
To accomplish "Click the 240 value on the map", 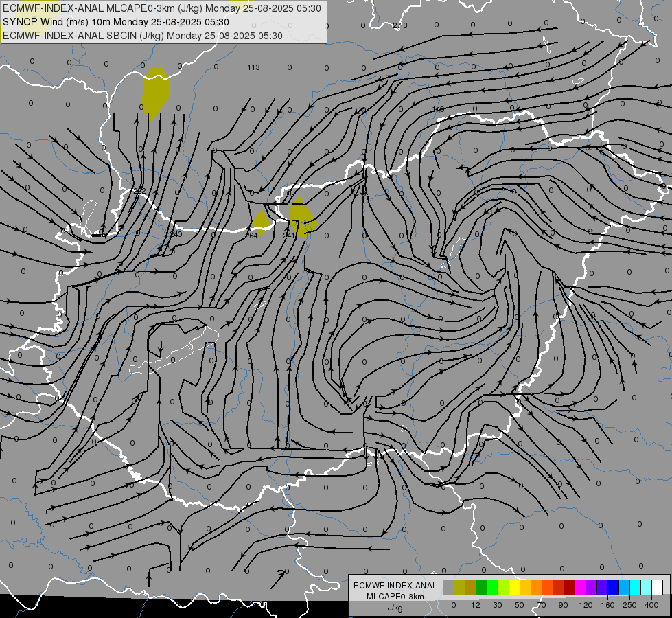I will (176, 234).
